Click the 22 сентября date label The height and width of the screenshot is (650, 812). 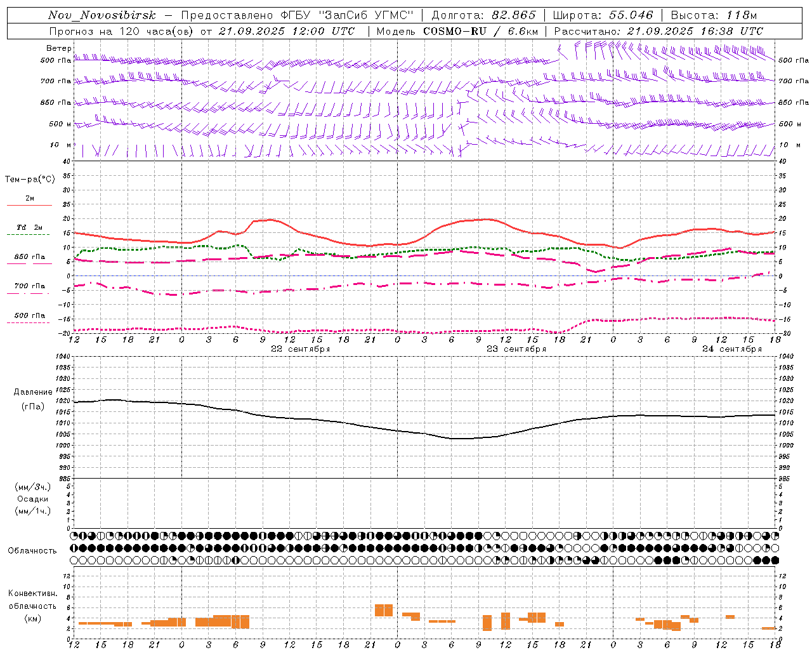point(301,349)
